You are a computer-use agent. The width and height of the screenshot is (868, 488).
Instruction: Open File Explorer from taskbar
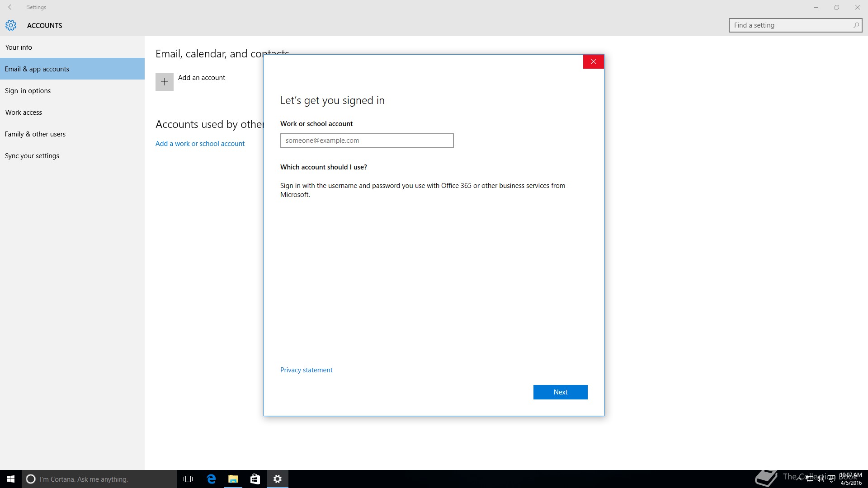[x=233, y=479]
